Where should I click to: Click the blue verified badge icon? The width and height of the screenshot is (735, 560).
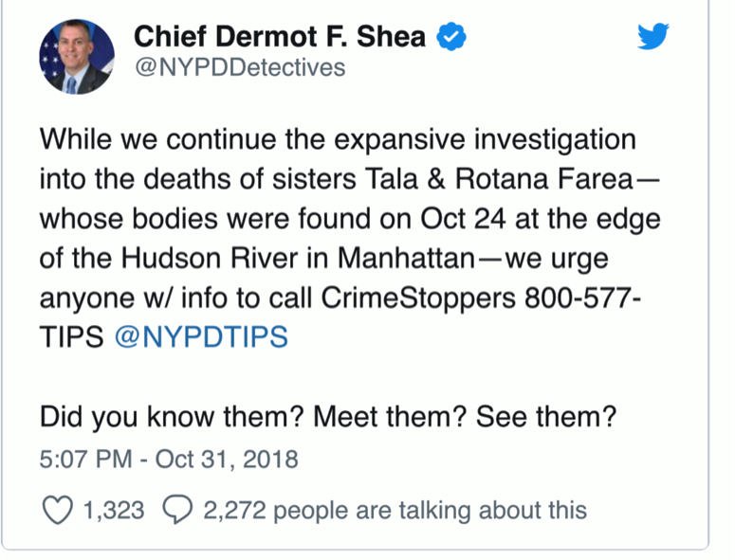pyautogui.click(x=450, y=37)
